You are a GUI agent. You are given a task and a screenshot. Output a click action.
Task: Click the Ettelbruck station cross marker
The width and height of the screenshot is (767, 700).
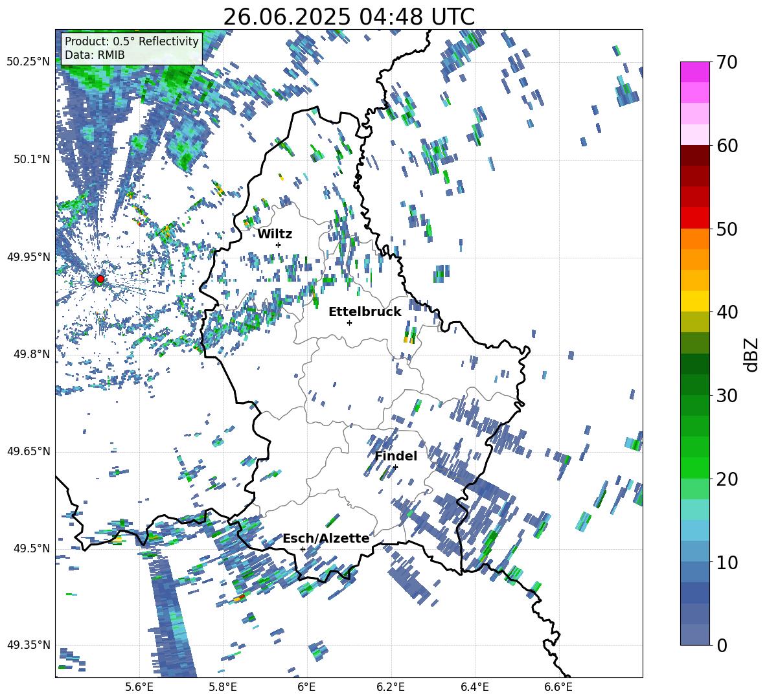tap(349, 322)
